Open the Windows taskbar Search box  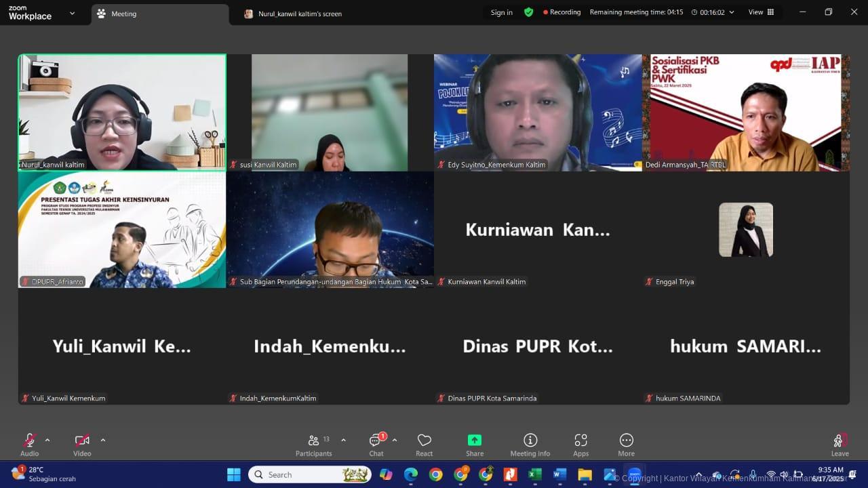click(309, 474)
